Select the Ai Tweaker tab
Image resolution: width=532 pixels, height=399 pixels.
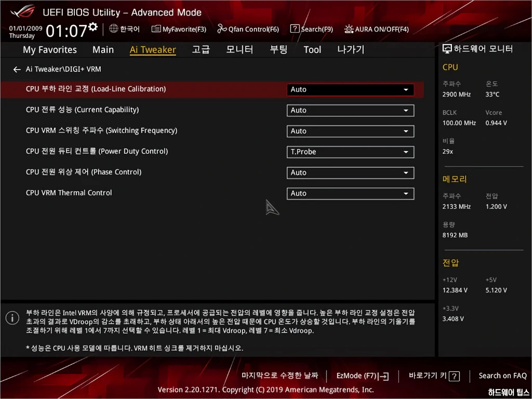[x=153, y=49]
